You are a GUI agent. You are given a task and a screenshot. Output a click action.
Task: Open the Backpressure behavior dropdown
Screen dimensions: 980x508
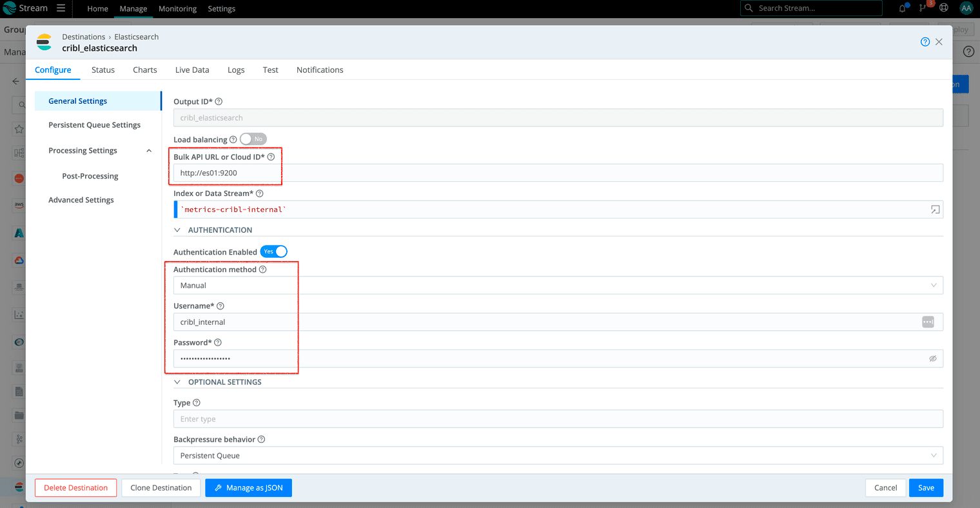(x=558, y=456)
